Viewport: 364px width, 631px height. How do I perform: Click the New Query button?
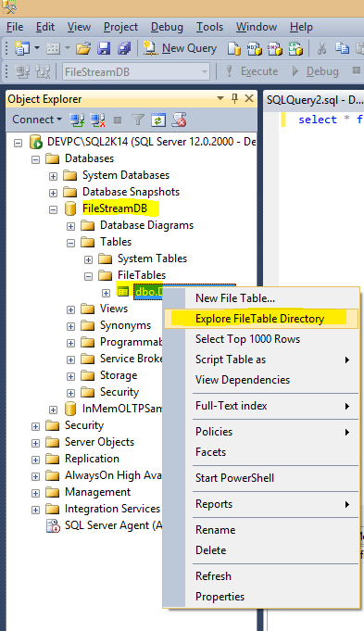point(181,48)
